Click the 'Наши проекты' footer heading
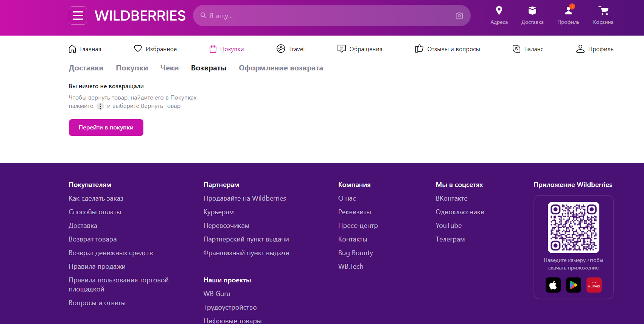The image size is (644, 324). (x=227, y=280)
